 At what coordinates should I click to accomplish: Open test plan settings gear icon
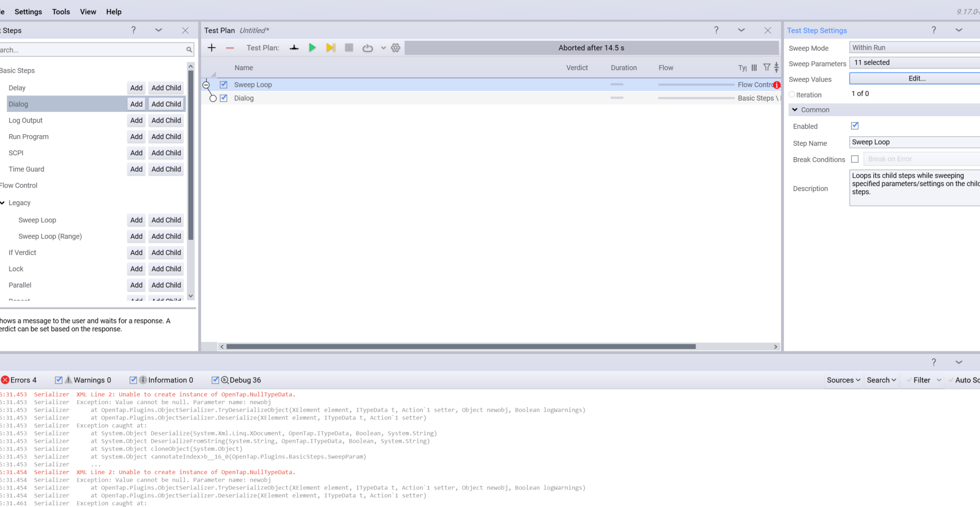(x=395, y=48)
